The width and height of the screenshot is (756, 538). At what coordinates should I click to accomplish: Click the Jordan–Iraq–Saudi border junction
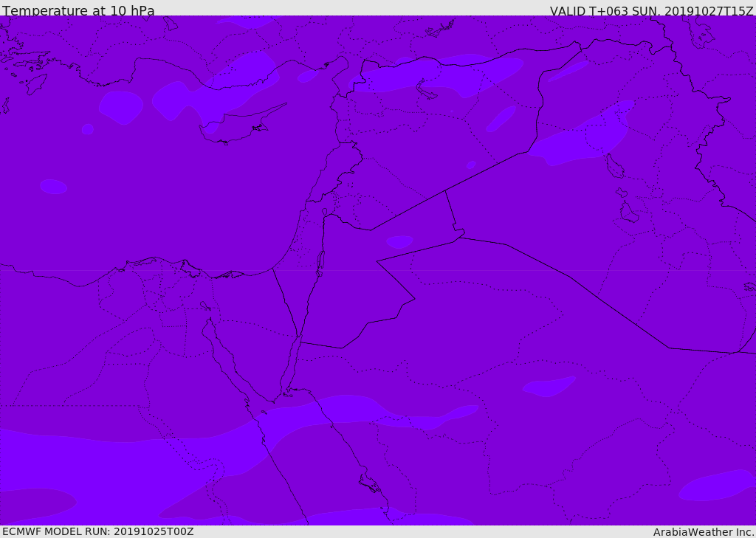[459, 237]
